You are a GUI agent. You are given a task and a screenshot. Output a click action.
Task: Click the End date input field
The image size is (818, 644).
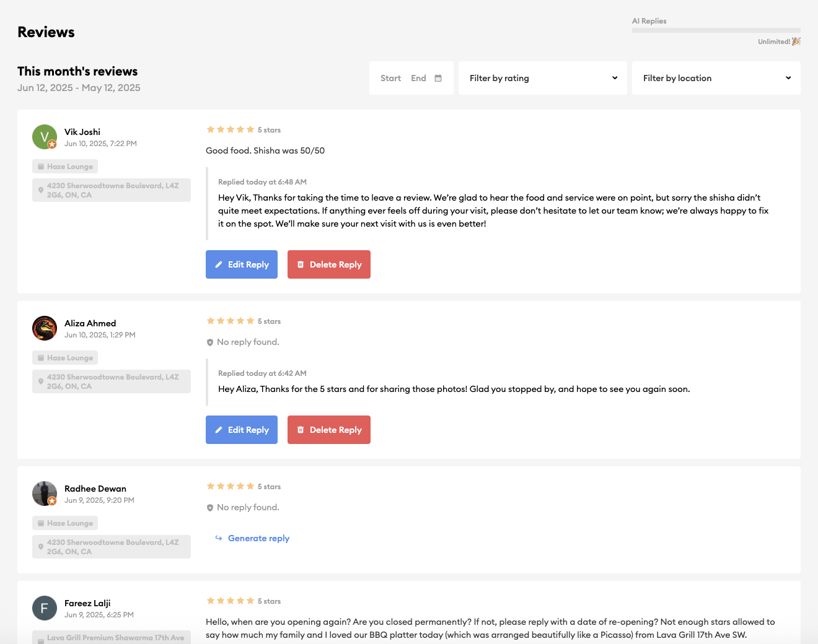418,78
